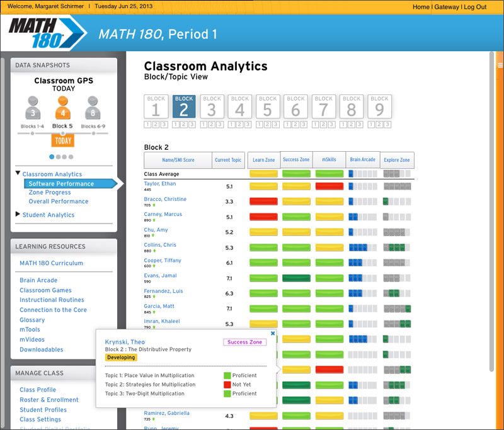The height and width of the screenshot is (430, 504).
Task: Sort by Name/SMI Score column header
Action: (178, 160)
